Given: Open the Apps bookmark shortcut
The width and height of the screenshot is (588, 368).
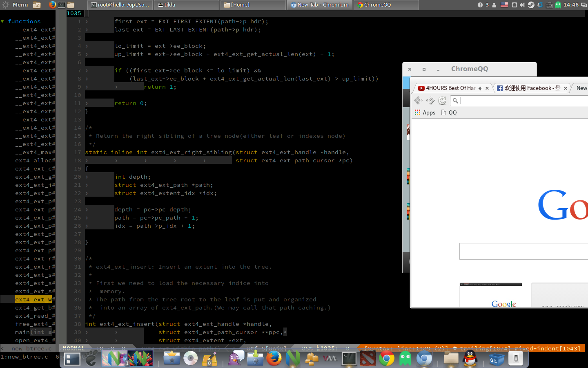Looking at the screenshot, I should click(425, 112).
